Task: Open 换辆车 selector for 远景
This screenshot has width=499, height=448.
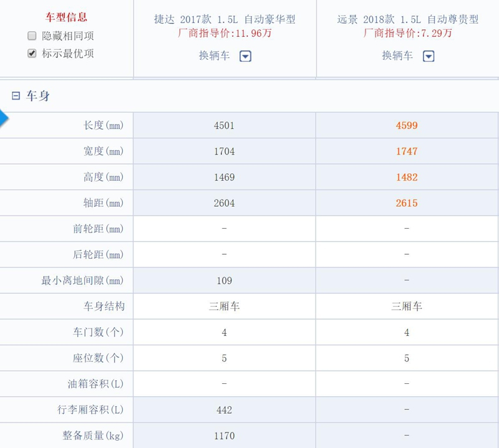Action: (397, 56)
